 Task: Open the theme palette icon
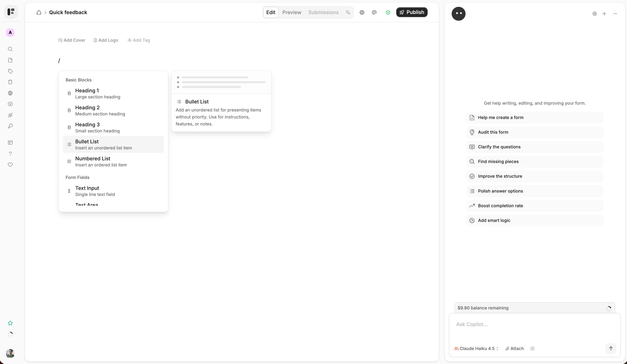tap(374, 12)
